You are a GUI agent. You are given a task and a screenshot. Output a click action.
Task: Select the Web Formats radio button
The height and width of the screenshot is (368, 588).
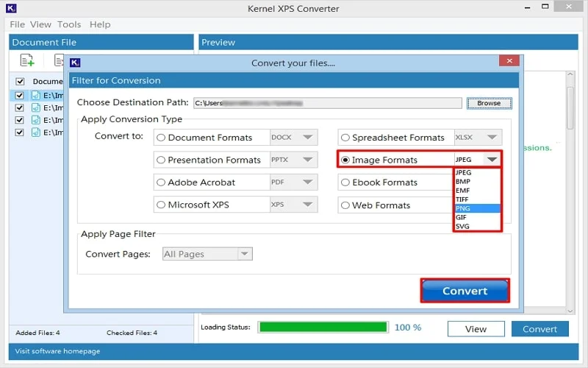point(345,205)
